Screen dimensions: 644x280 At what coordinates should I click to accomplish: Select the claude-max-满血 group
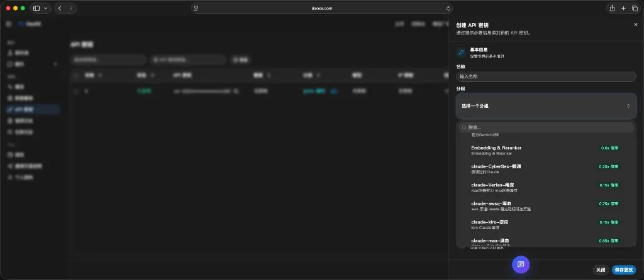point(546,241)
